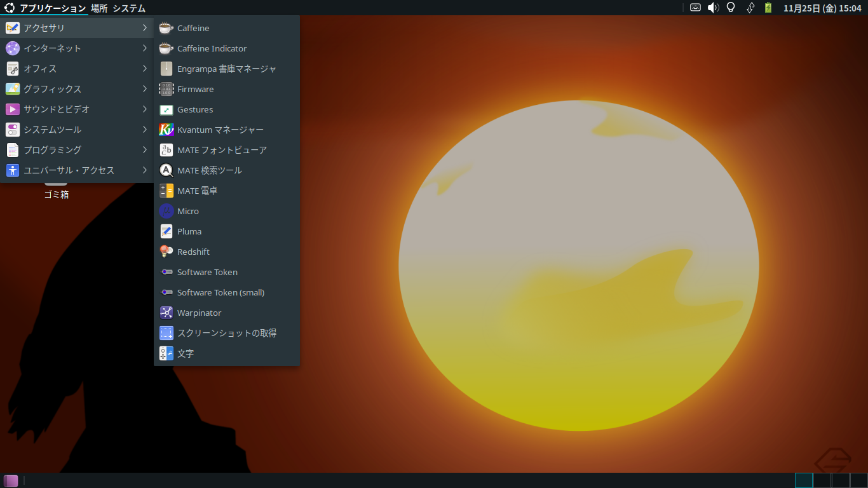Click the 文字 character map icon
This screenshot has width=868, height=488.
pos(166,353)
